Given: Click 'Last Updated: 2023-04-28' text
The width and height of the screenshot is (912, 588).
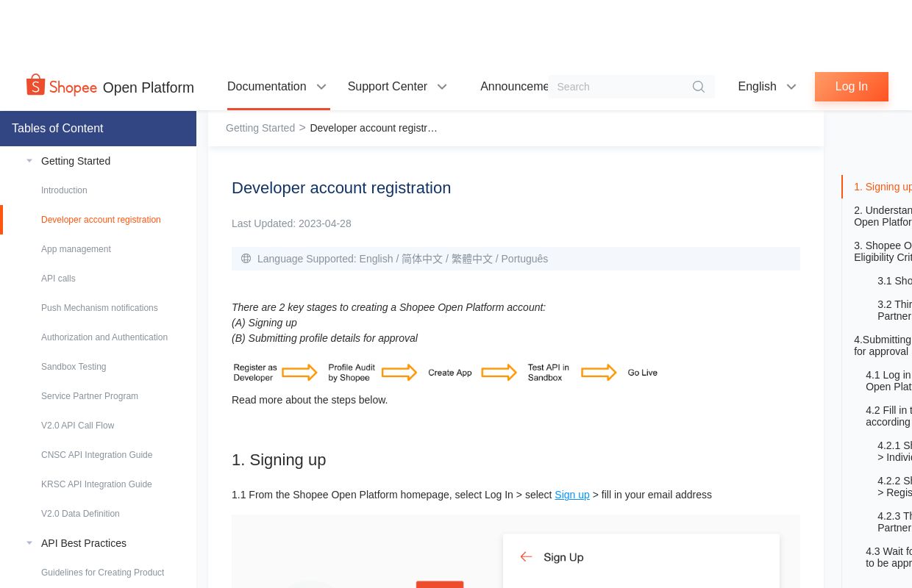Looking at the screenshot, I should (x=291, y=223).
